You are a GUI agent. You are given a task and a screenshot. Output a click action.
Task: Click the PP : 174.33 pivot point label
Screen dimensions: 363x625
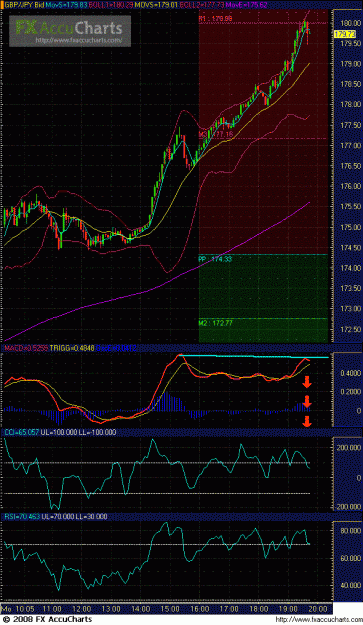[x=216, y=259]
